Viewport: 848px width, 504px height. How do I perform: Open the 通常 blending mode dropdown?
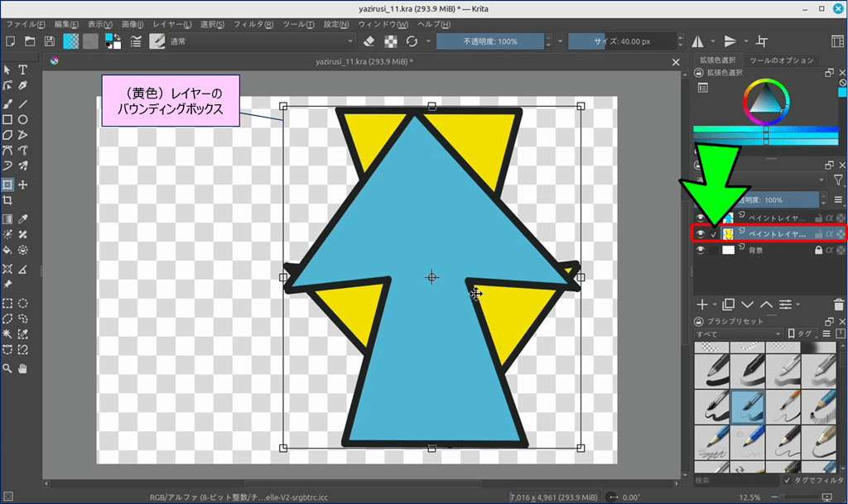(261, 41)
